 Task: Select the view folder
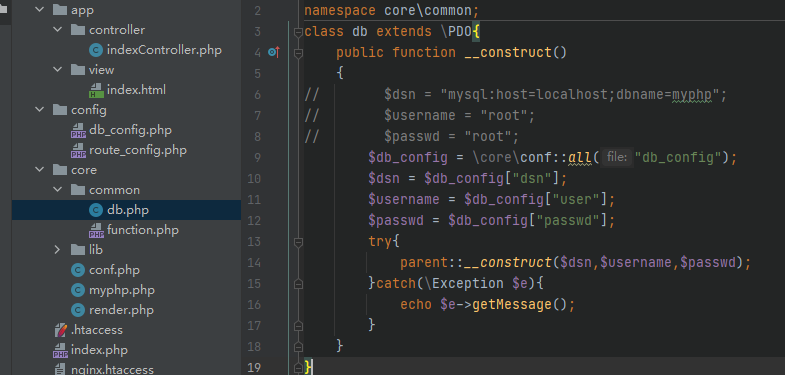tap(102, 70)
